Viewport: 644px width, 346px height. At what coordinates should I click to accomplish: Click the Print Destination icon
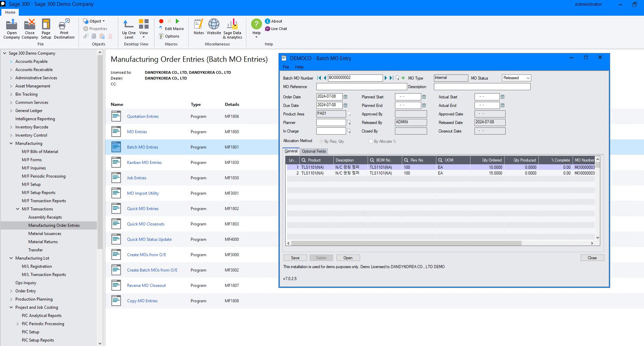(64, 29)
